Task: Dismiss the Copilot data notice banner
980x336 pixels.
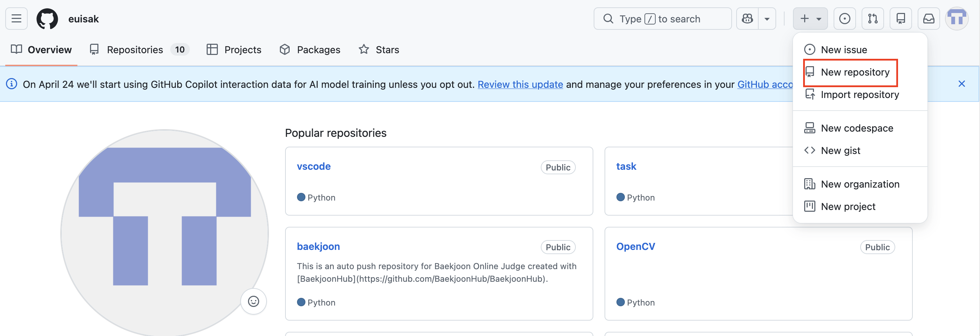Action: (961, 84)
